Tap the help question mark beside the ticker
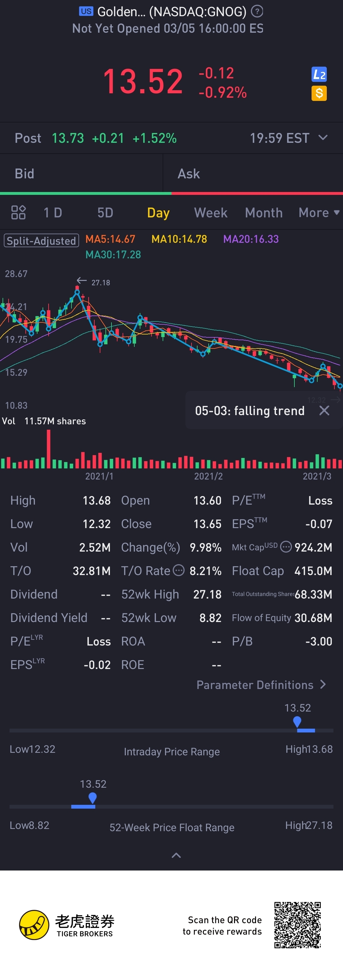343x980 pixels. coord(257,11)
